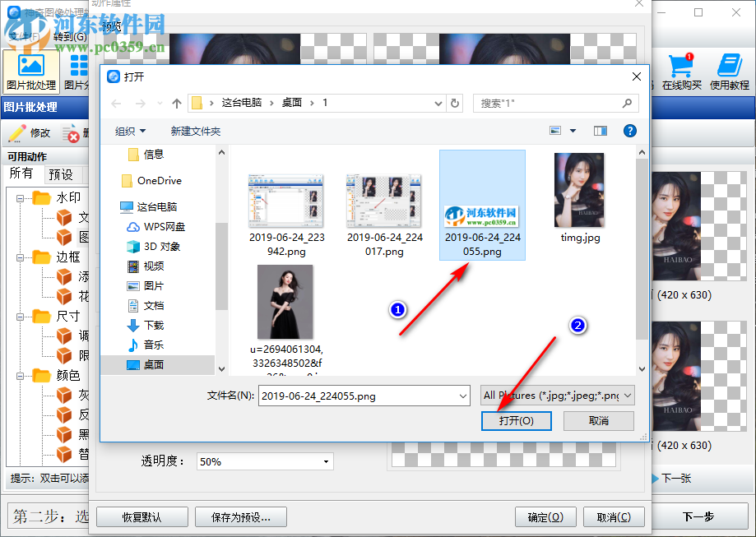Click file list vertical scrollbar
Viewport: 756px width, 537px height.
[642, 248]
